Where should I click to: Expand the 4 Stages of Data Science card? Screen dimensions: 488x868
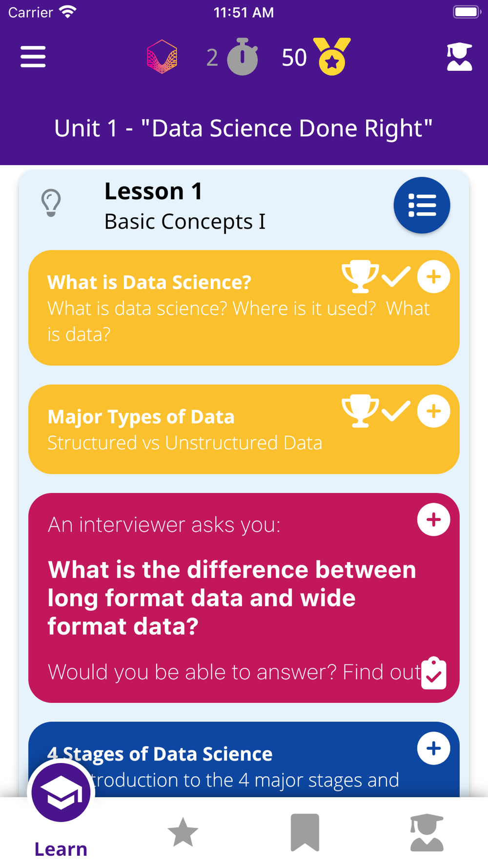pyautogui.click(x=434, y=748)
